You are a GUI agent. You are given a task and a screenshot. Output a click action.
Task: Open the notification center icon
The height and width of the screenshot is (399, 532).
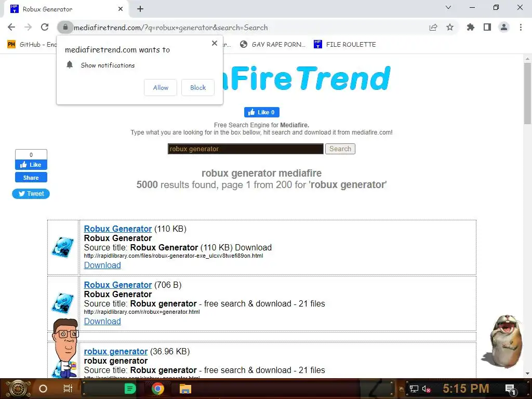(x=510, y=389)
